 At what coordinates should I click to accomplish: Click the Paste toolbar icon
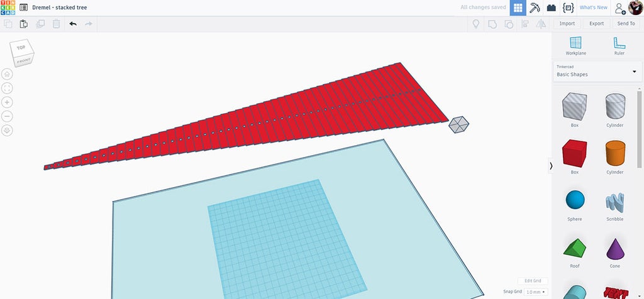tap(24, 24)
